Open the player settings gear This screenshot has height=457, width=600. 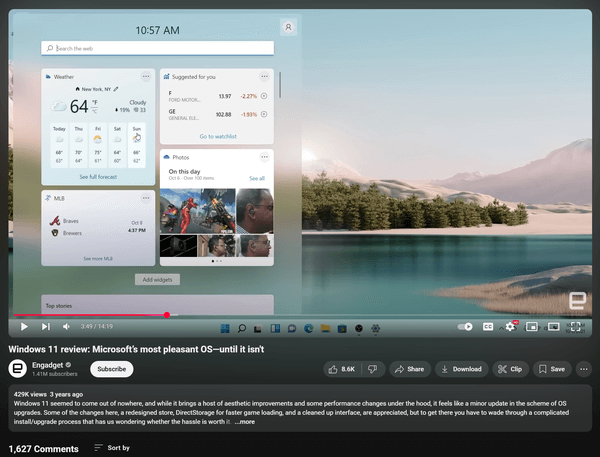510,326
